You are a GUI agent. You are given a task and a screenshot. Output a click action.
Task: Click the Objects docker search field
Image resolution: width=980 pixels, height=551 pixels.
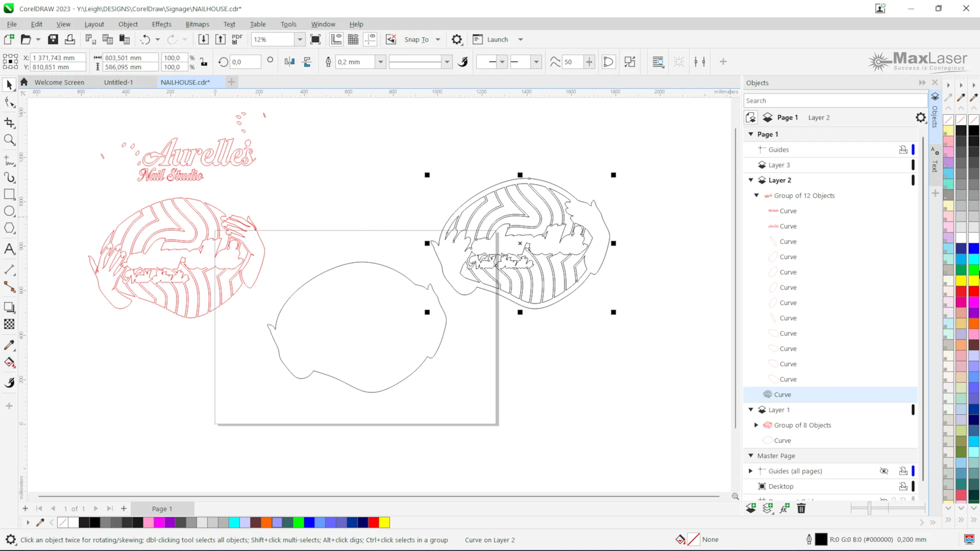click(835, 101)
